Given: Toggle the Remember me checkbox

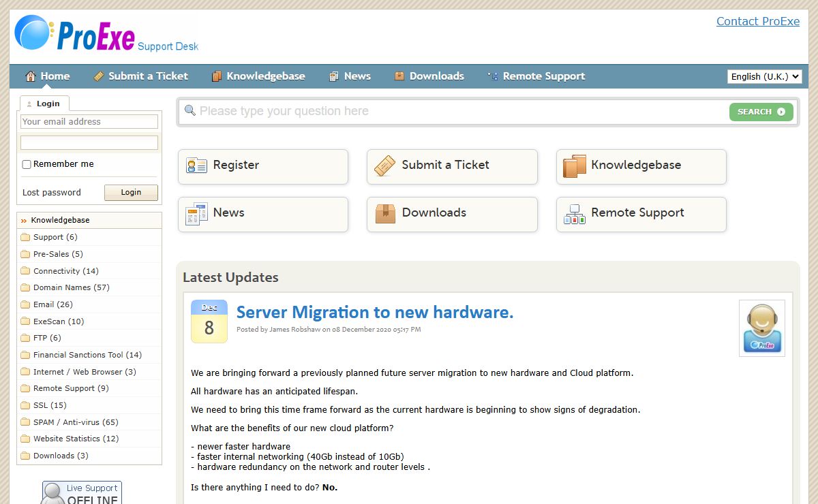Looking at the screenshot, I should pos(27,164).
